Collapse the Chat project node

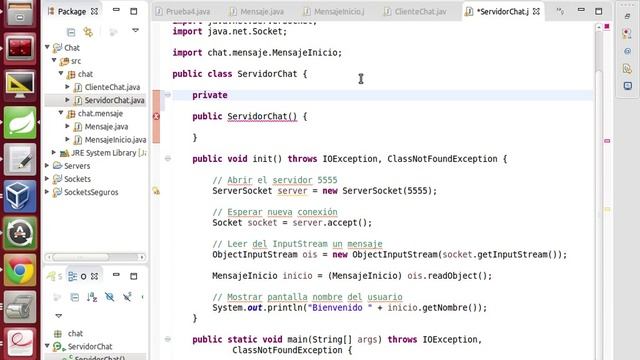[47, 47]
